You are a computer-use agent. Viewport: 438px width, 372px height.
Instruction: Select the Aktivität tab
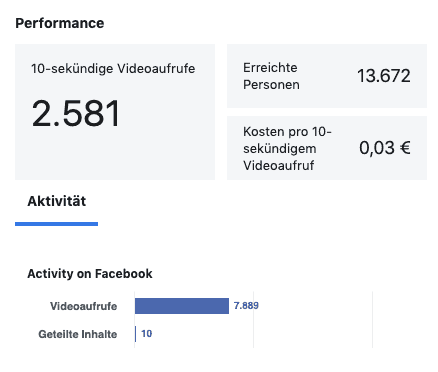click(x=56, y=201)
